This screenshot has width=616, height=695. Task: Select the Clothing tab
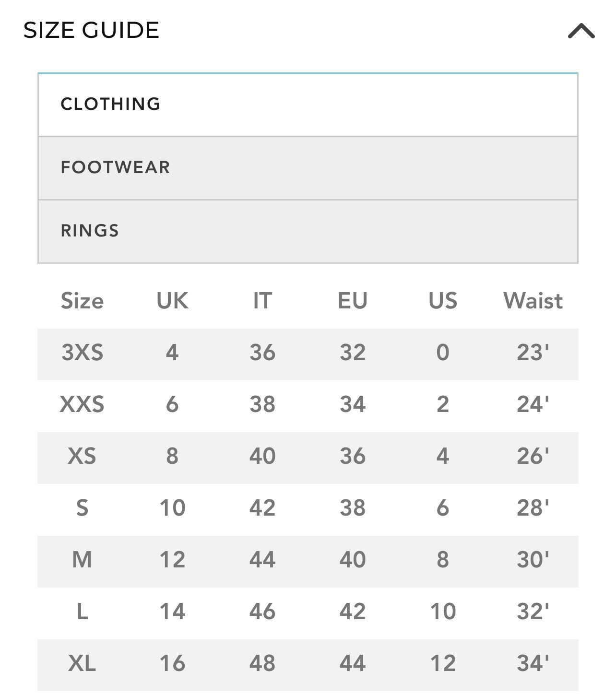[308, 105]
